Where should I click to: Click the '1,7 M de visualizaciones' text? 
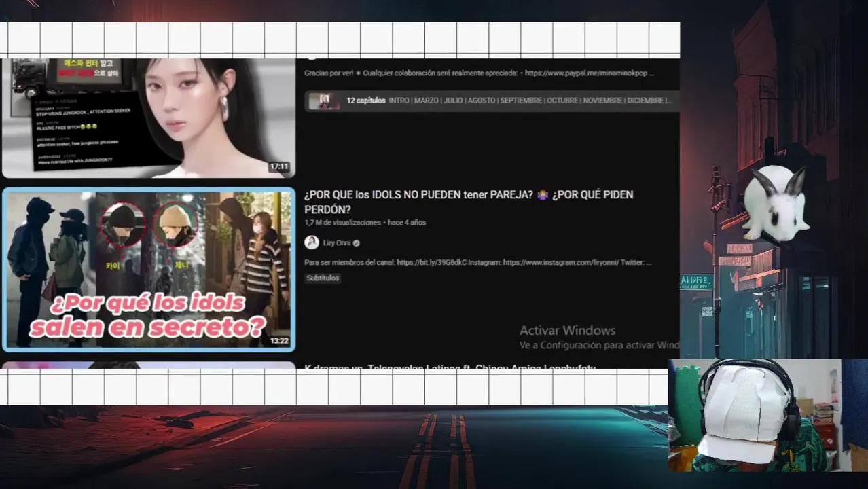click(342, 223)
